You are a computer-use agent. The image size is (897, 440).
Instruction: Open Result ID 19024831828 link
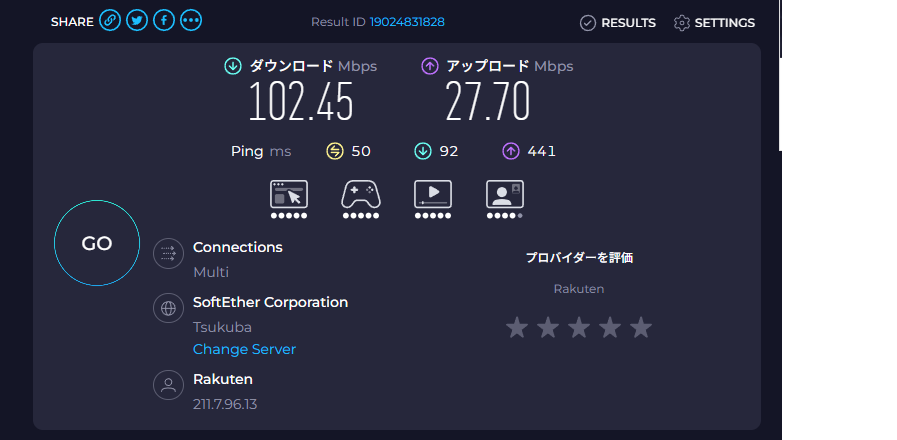[407, 22]
